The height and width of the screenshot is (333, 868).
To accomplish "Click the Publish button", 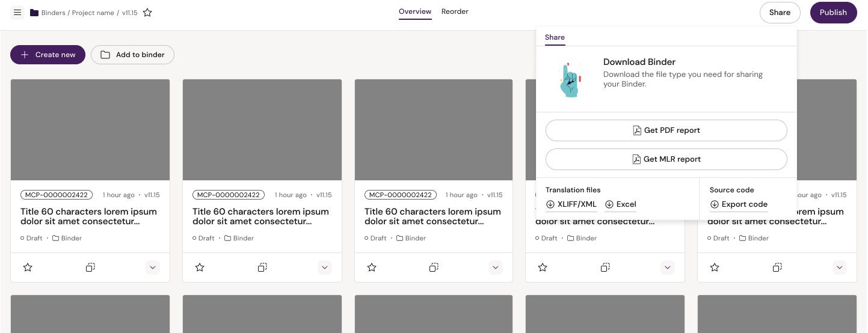I will [x=833, y=13].
